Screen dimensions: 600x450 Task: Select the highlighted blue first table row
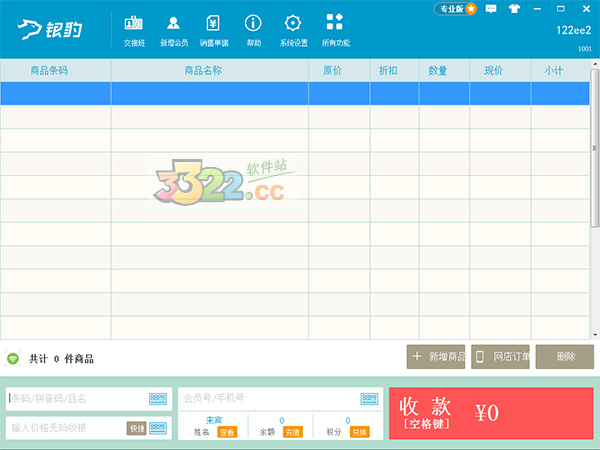coord(295,93)
